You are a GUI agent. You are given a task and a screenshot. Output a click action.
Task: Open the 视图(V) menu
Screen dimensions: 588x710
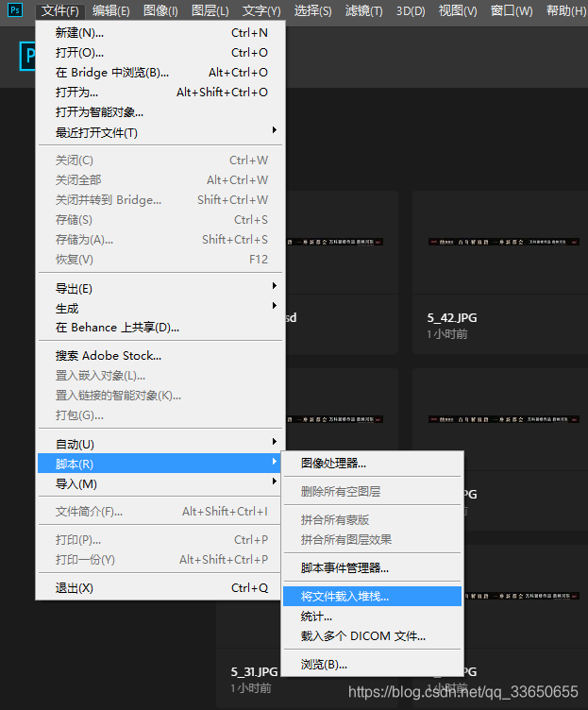coord(458,11)
